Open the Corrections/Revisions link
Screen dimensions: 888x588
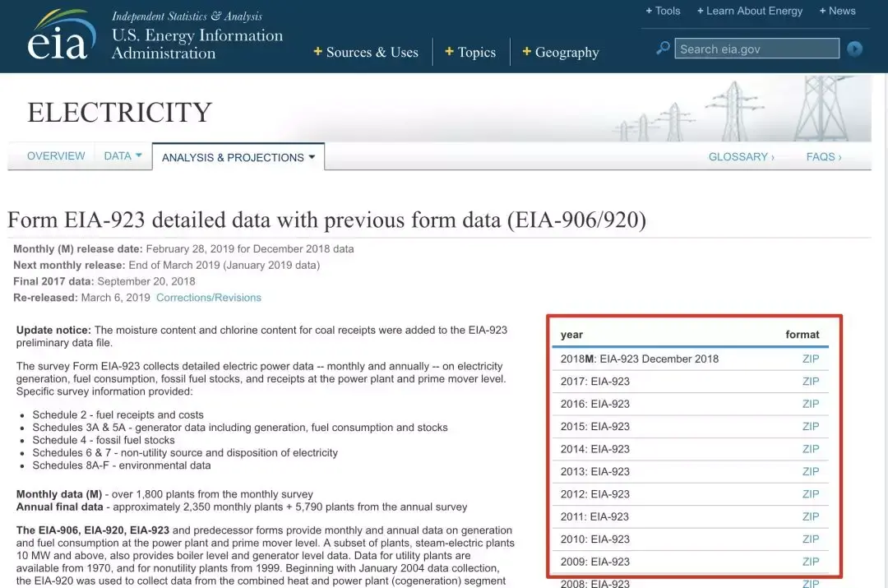tap(208, 298)
